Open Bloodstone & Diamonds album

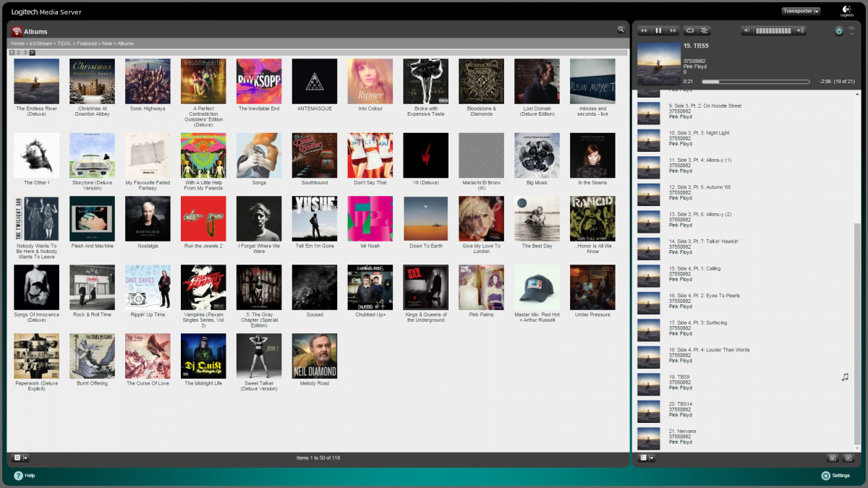[x=481, y=81]
